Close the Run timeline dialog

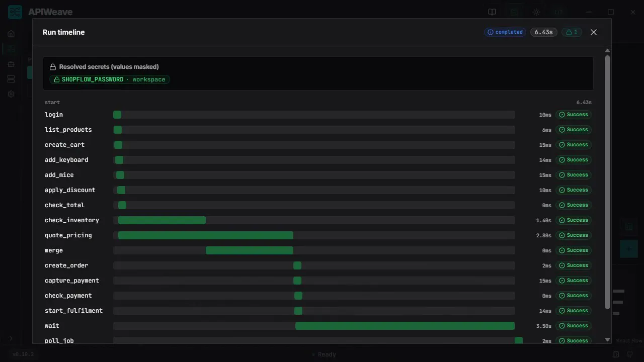pos(594,32)
